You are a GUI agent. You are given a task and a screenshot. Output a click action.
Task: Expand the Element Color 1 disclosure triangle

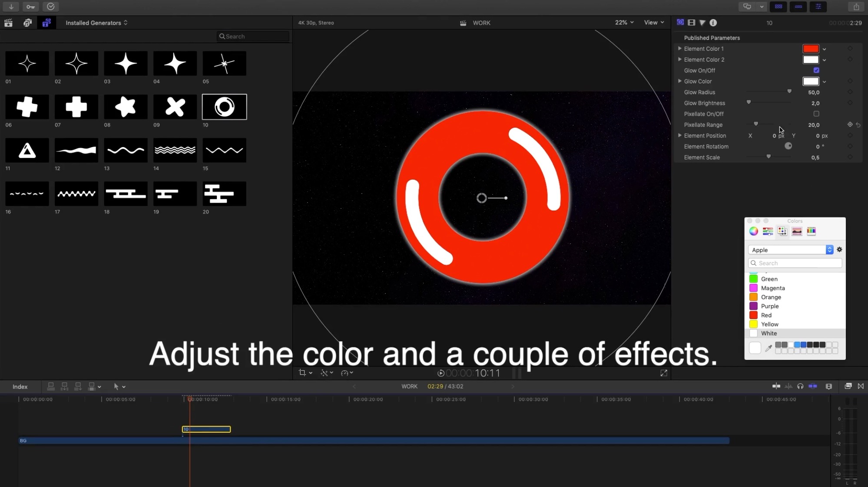point(680,49)
